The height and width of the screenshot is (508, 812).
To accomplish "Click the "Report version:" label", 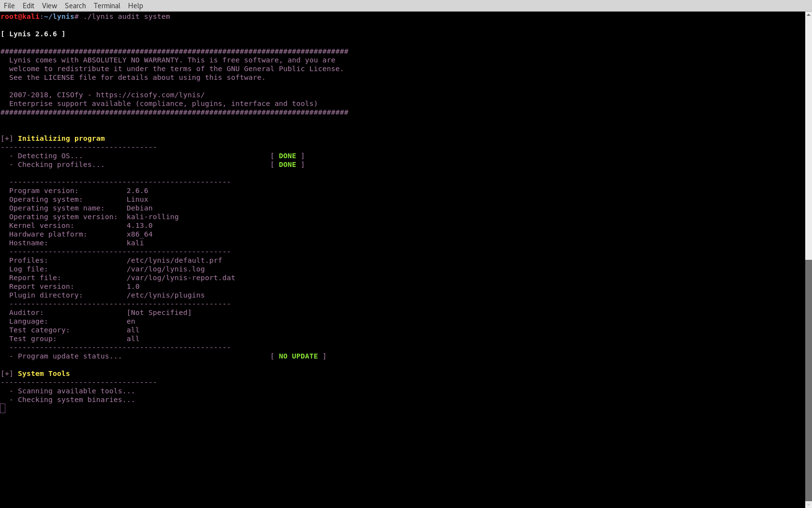I will [42, 286].
